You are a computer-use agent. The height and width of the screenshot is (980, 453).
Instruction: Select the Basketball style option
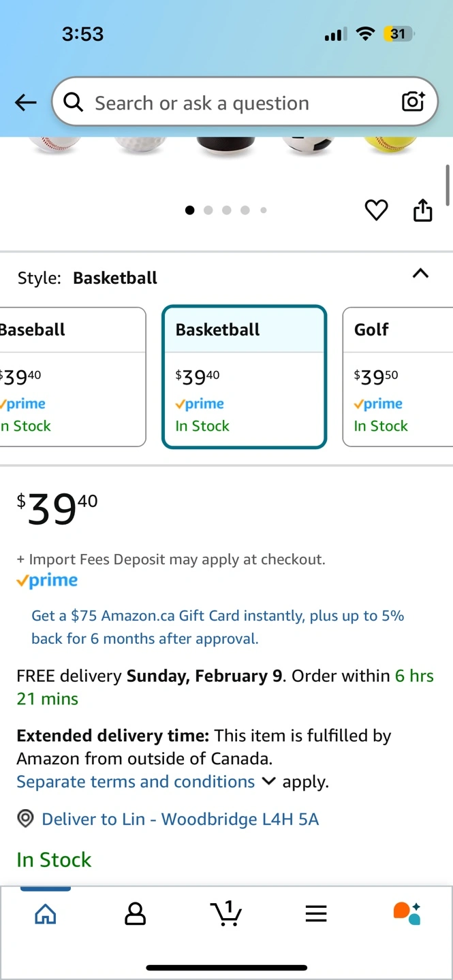244,377
